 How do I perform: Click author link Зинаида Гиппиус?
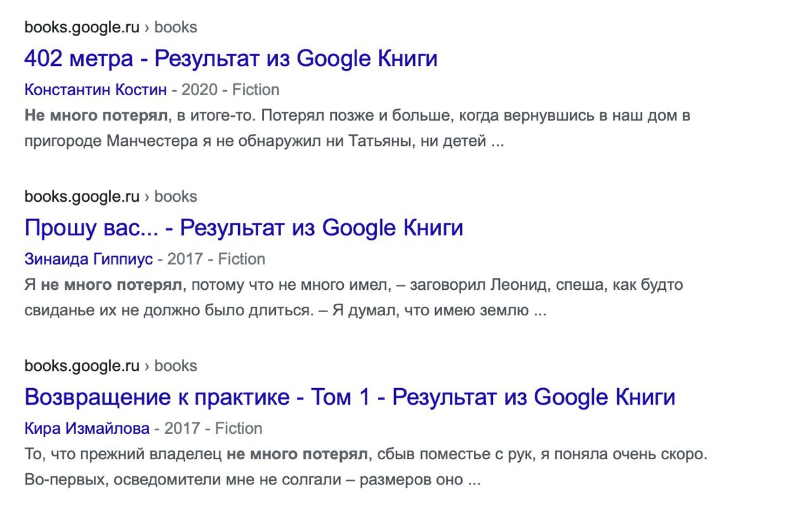(88, 259)
